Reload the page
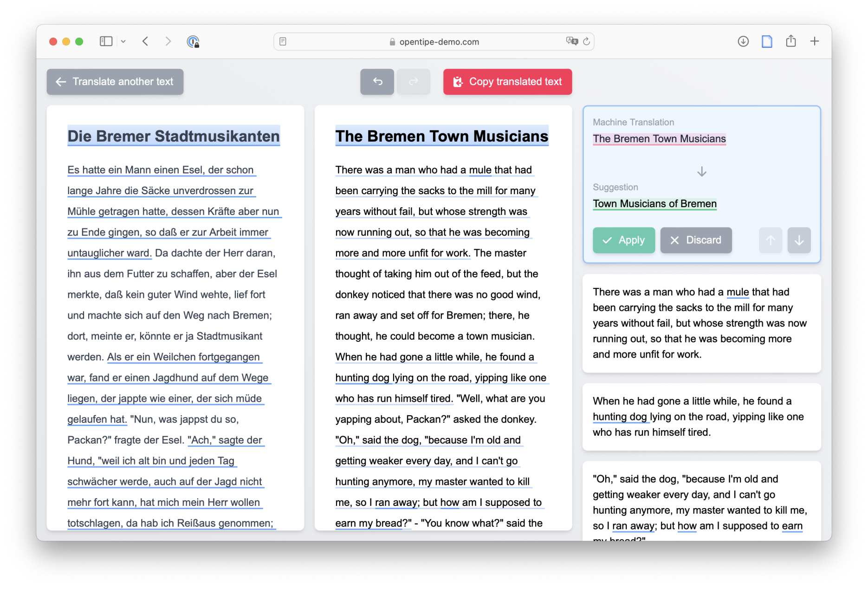Image resolution: width=868 pixels, height=589 pixels. tap(587, 41)
